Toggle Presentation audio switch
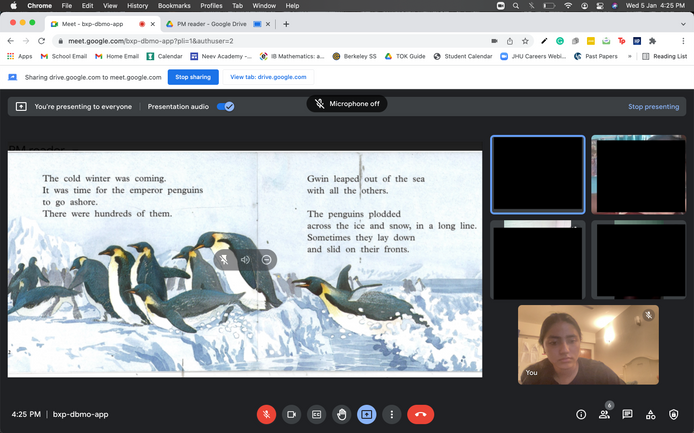The height and width of the screenshot is (433, 694). (226, 107)
